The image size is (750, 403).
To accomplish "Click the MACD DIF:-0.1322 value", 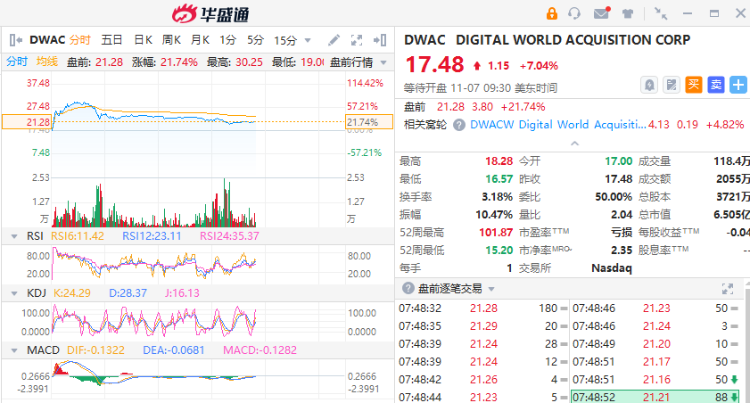I will point(96,350).
